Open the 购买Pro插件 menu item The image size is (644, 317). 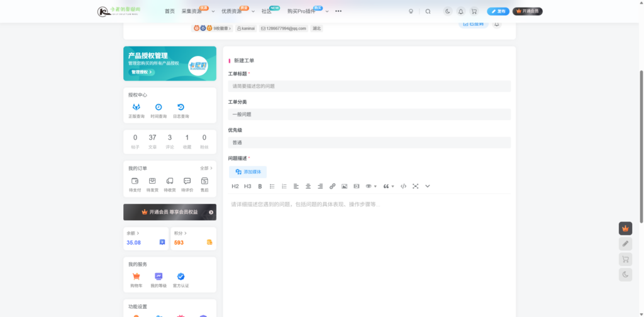pos(301,11)
